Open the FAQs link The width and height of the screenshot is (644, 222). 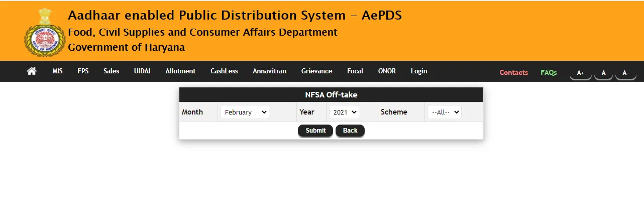549,72
